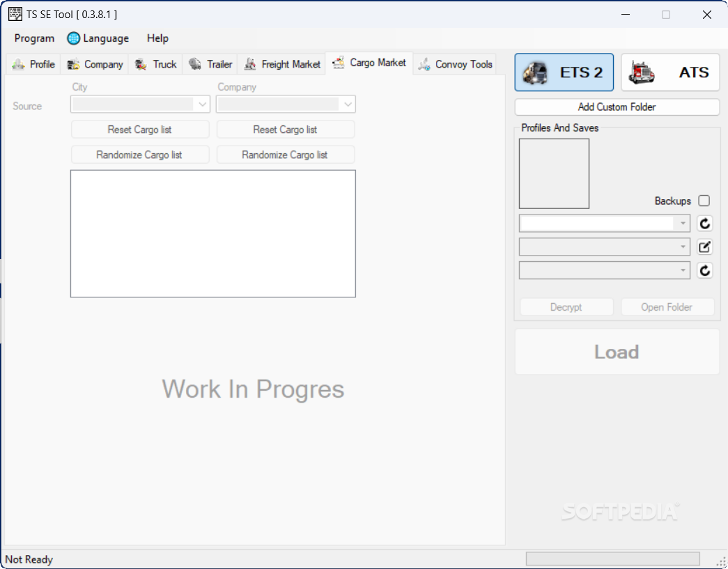Click the Open Folder button
728x569 pixels.
[x=667, y=306]
